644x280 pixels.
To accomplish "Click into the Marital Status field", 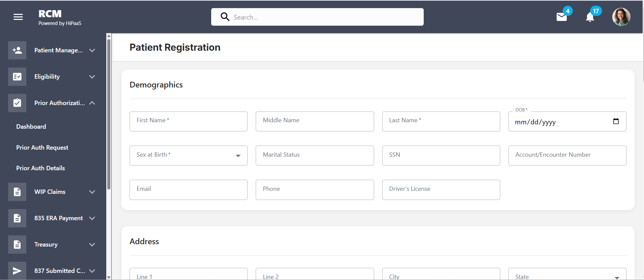I will click(x=315, y=155).
